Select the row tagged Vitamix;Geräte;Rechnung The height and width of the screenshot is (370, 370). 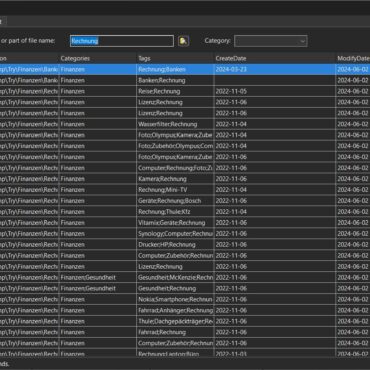coord(185,223)
